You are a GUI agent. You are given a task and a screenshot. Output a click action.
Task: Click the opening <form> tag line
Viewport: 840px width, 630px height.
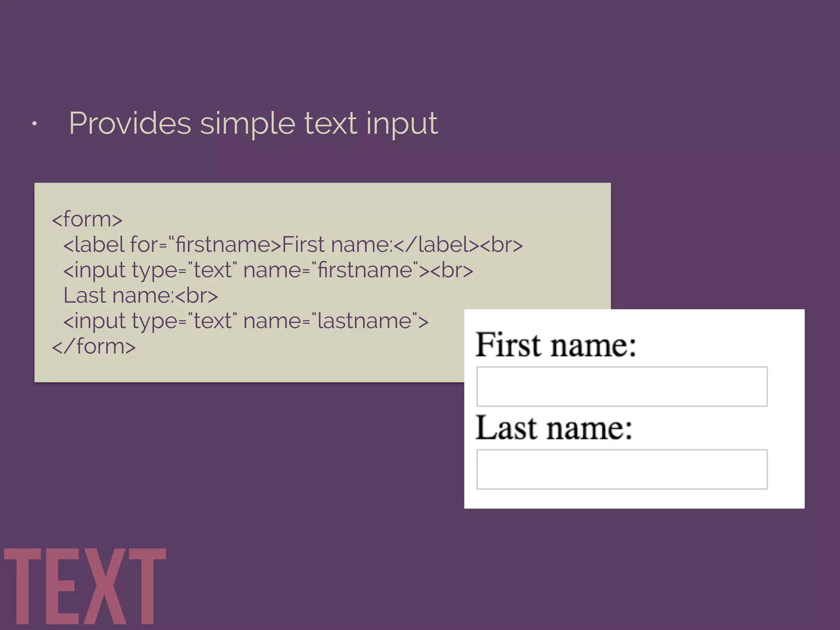87,219
